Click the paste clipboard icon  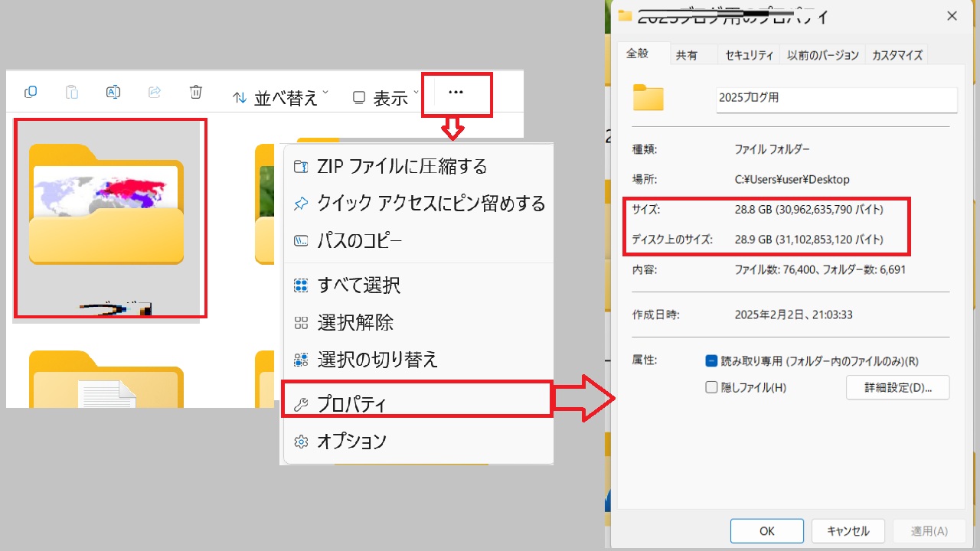[x=72, y=93]
